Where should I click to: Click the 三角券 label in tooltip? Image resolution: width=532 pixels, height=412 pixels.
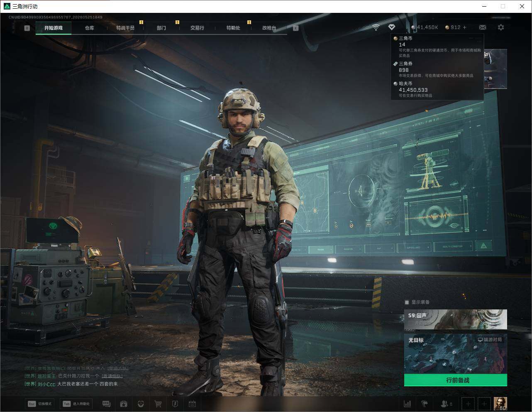point(405,64)
